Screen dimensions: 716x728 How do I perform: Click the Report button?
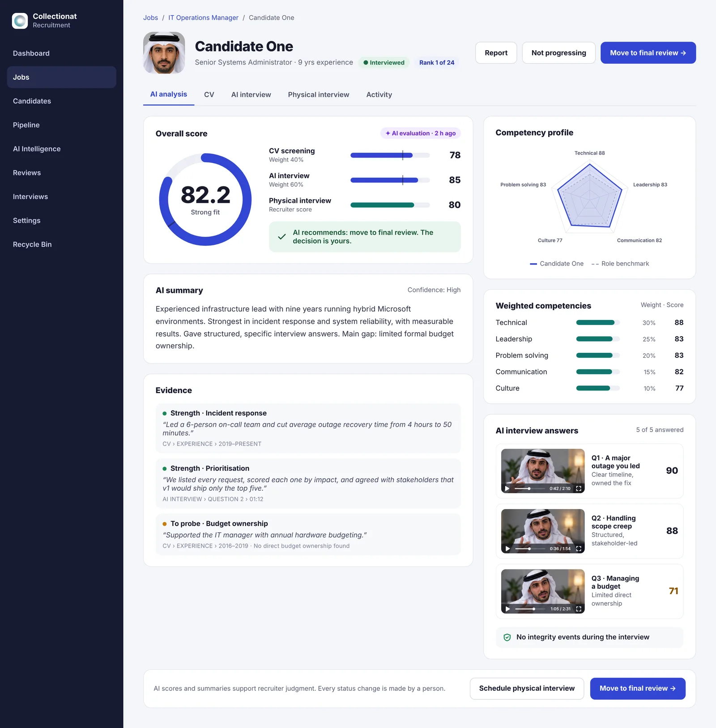(496, 53)
